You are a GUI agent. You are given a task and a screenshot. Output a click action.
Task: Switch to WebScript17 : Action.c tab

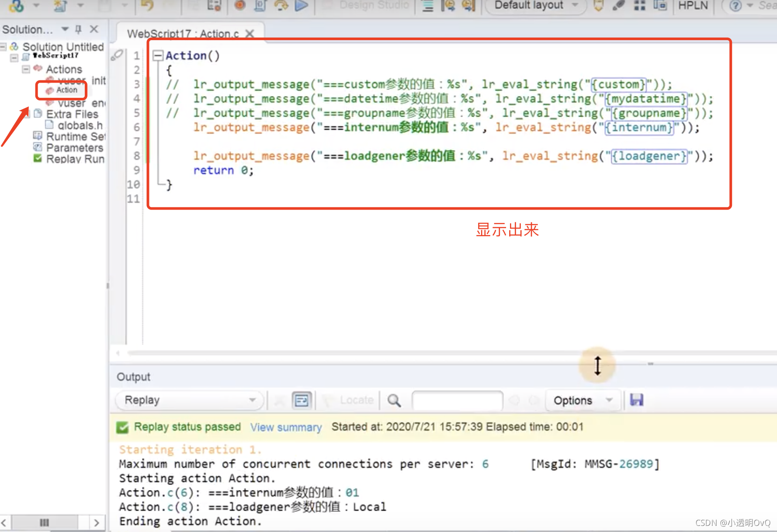tap(183, 34)
